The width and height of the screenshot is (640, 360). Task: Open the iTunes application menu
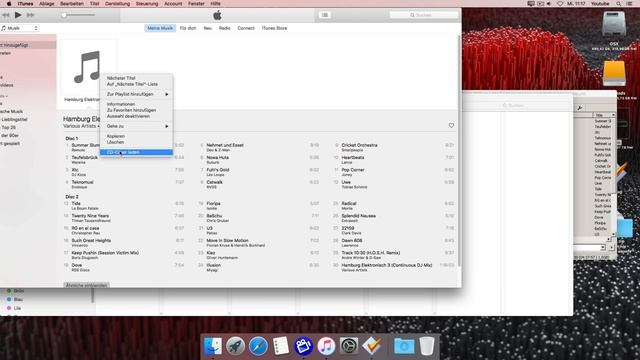point(25,4)
